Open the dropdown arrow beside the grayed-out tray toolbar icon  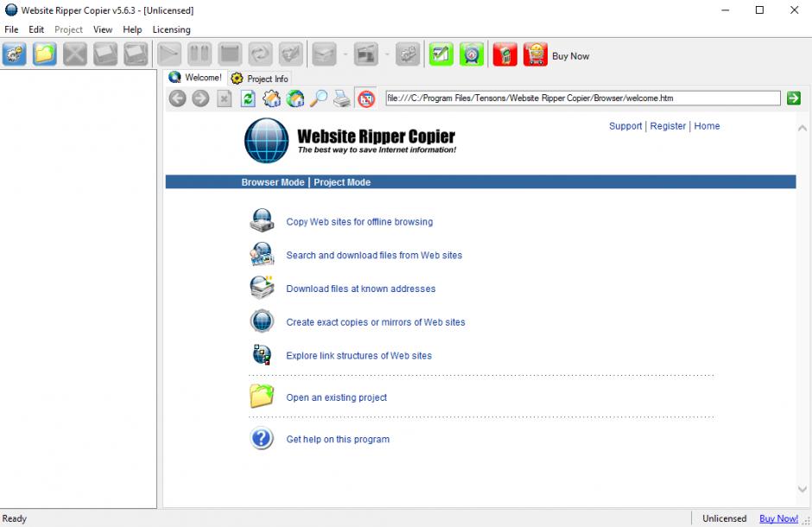click(x=346, y=54)
